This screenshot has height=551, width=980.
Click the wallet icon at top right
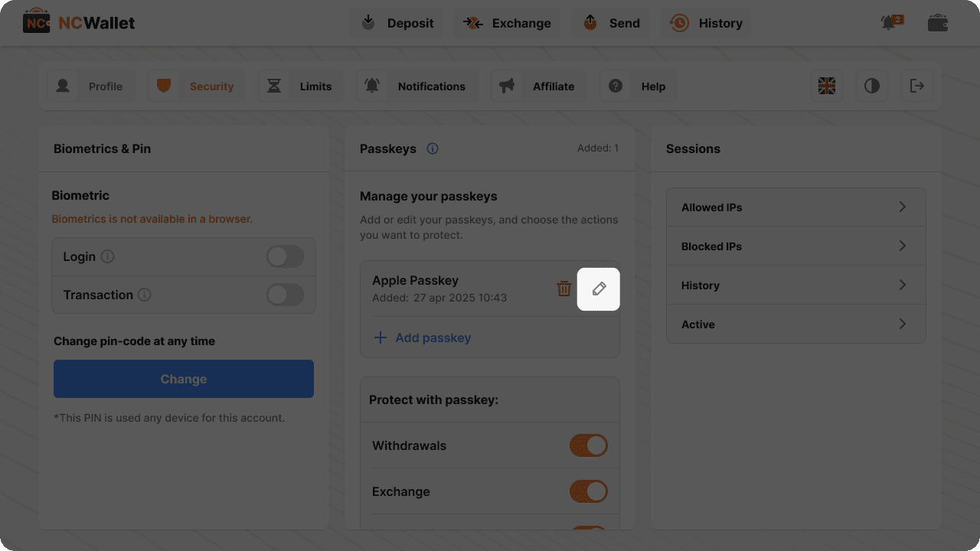[937, 23]
